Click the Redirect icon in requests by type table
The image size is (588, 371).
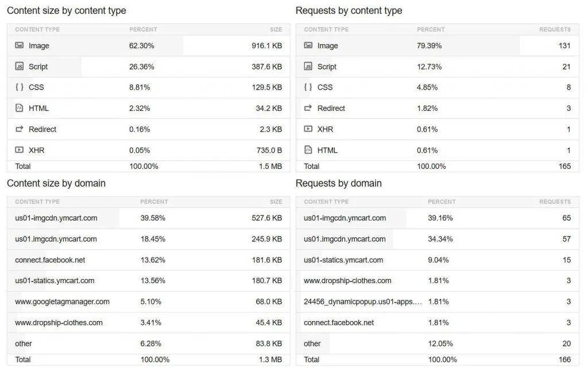[308, 108]
